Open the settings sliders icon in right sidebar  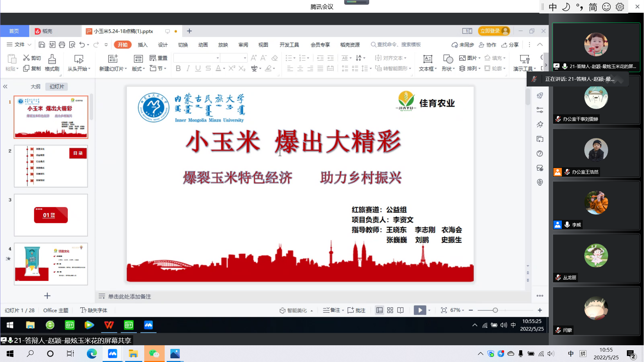click(540, 110)
